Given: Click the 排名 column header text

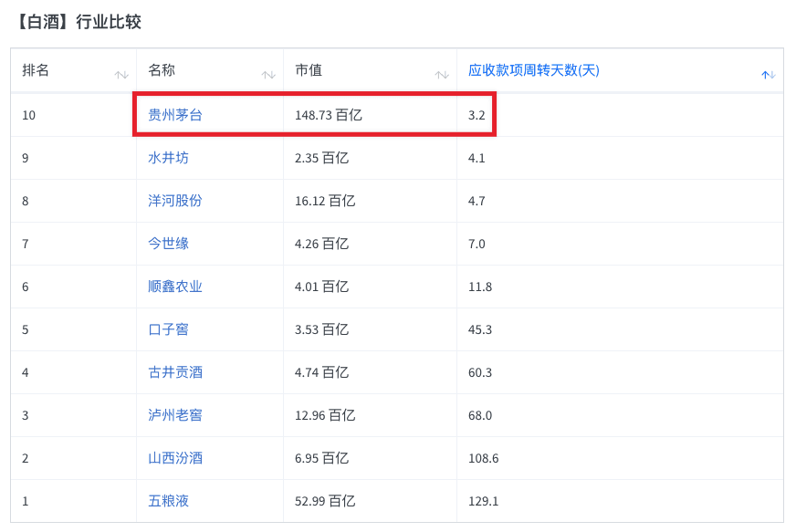Looking at the screenshot, I should pyautogui.click(x=36, y=70).
